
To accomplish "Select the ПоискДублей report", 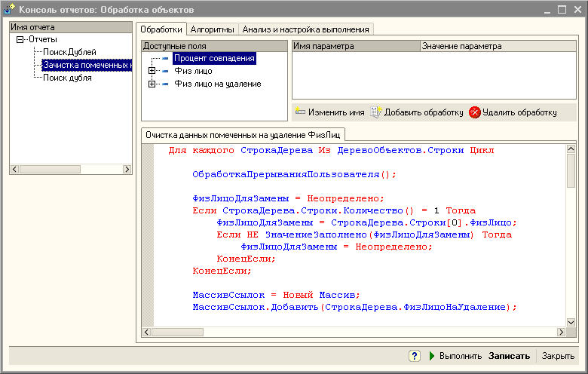I will [x=70, y=52].
